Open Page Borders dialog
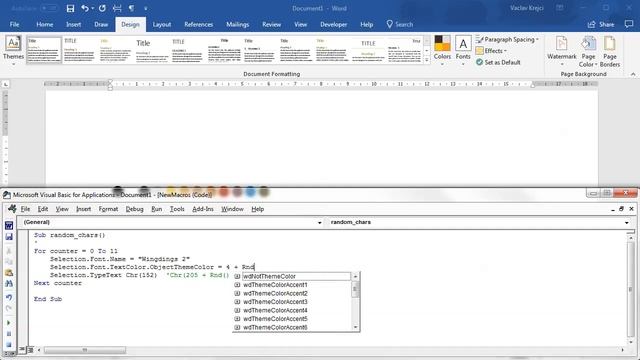 pyautogui.click(x=610, y=51)
